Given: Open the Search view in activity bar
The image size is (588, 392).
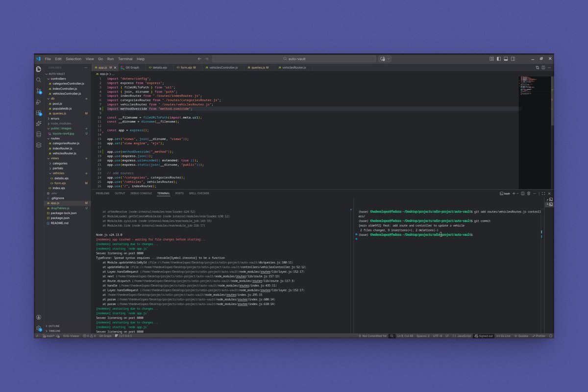Looking at the screenshot, I should pos(39,80).
